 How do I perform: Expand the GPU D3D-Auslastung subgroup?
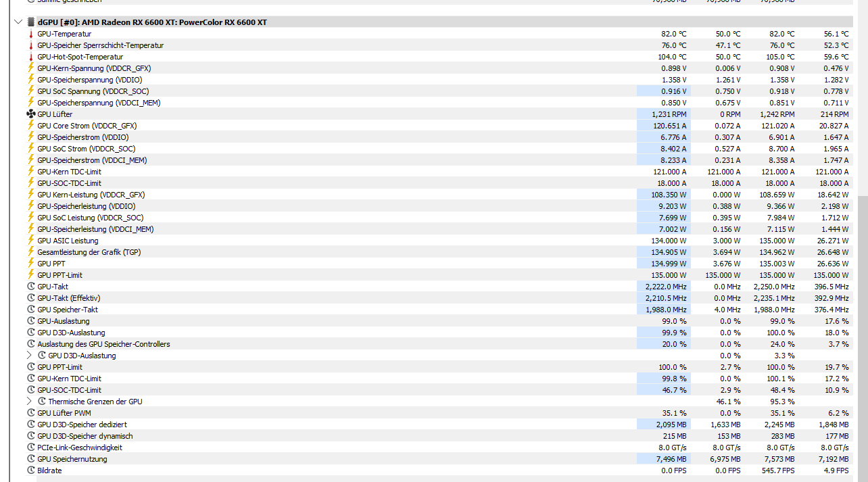click(29, 355)
